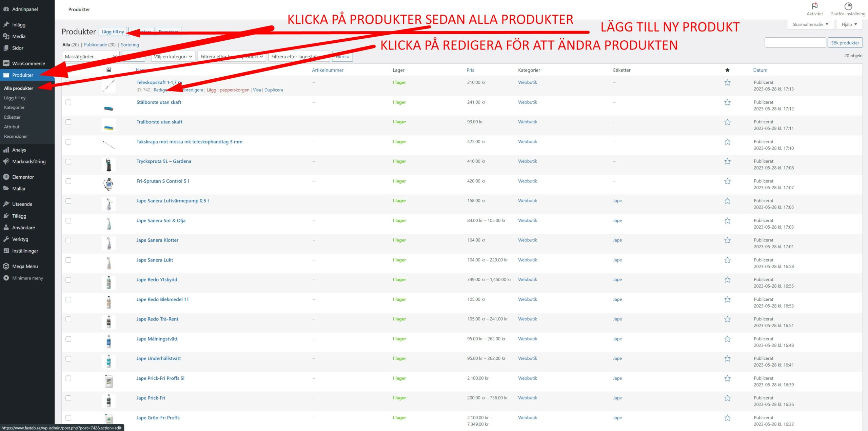Click the Elementor icon in sidebar
Image resolution: width=868 pixels, height=431 pixels.
[6, 177]
